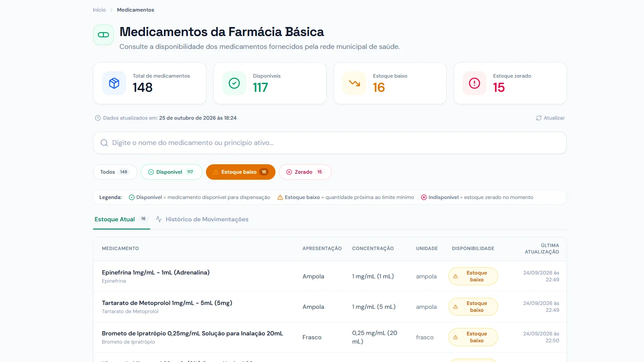Viewport: 644px width, 362px height.
Task: Filter by Zerado 15 chip
Action: [x=305, y=172]
